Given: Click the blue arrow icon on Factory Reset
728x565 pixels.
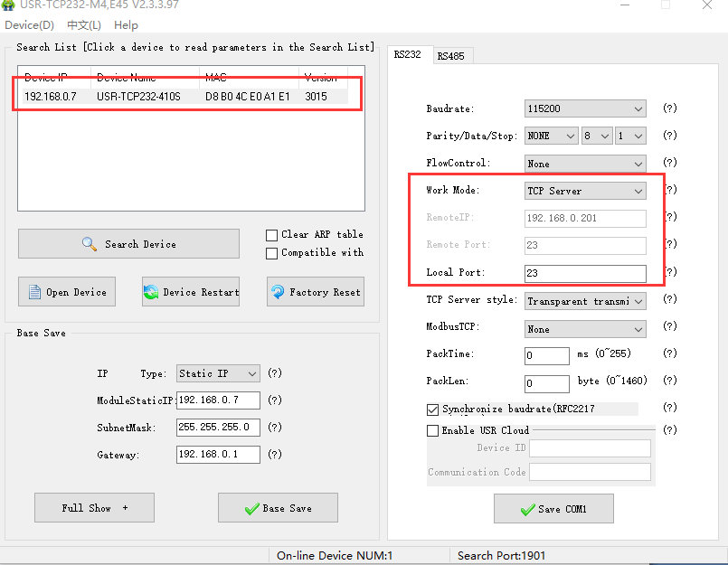Looking at the screenshot, I should click(x=278, y=292).
